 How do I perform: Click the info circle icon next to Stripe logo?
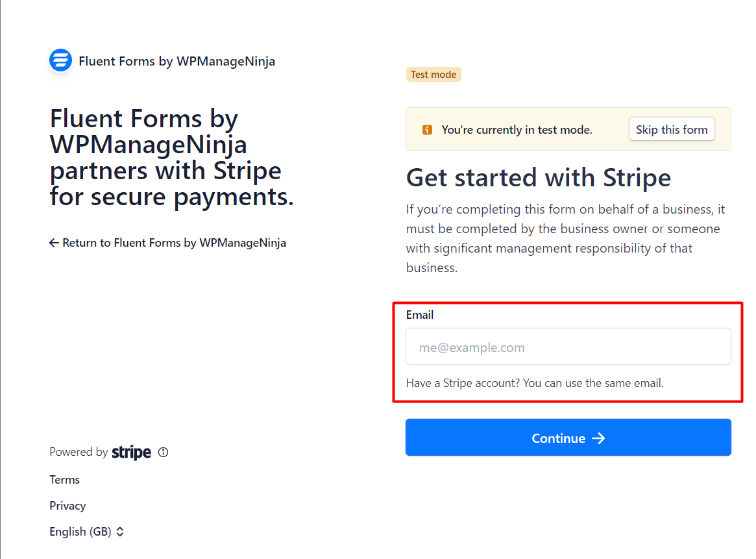point(164,453)
